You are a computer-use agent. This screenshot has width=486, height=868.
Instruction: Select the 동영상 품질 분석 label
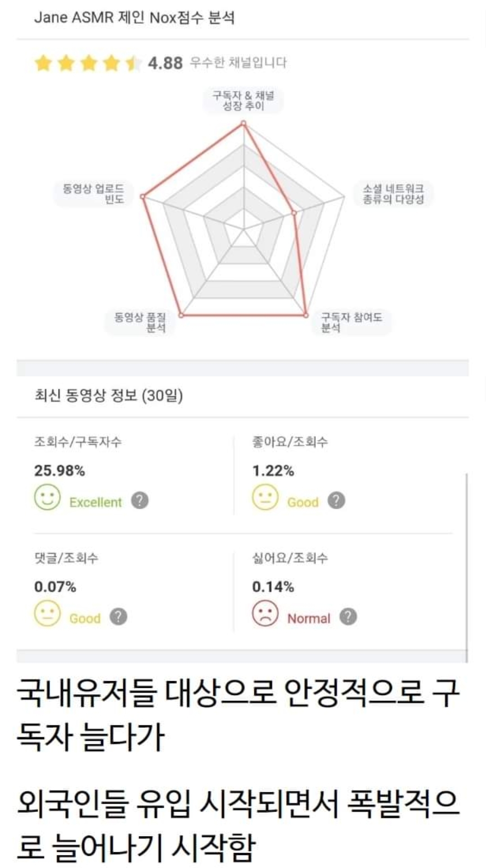pyautogui.click(x=140, y=322)
